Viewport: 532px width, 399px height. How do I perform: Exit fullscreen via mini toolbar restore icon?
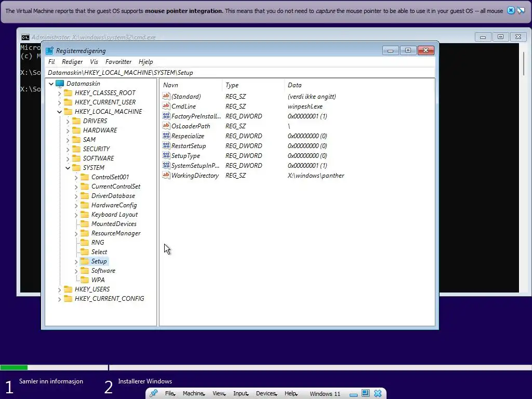(365, 393)
